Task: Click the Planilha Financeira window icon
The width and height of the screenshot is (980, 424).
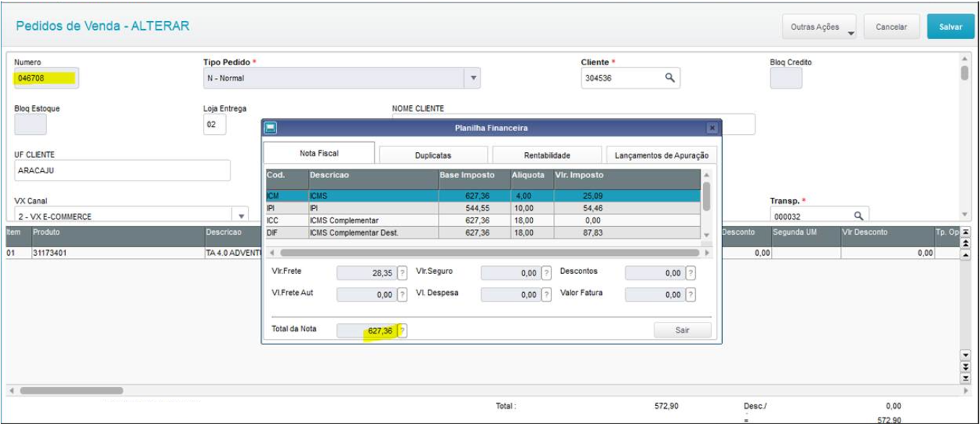Action: pos(270,128)
